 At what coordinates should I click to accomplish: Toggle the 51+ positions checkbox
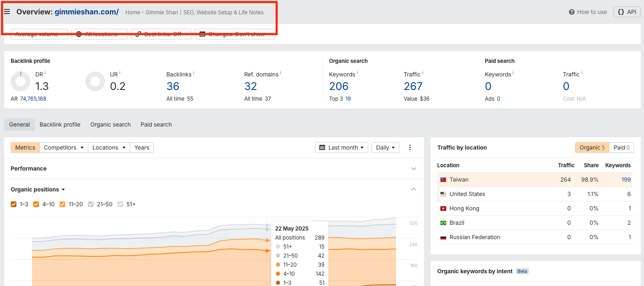tap(120, 204)
